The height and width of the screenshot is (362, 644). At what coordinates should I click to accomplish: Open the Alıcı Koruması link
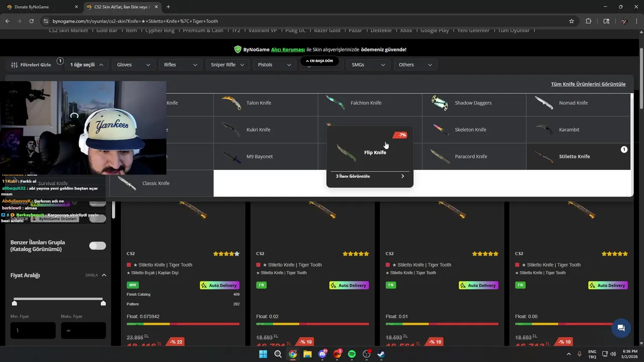click(x=288, y=50)
